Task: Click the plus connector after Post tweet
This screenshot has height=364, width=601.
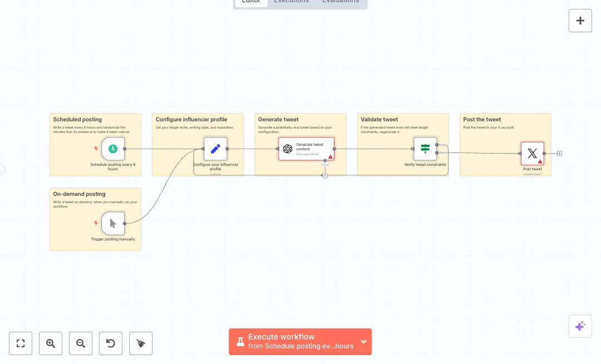Action: pyautogui.click(x=559, y=153)
